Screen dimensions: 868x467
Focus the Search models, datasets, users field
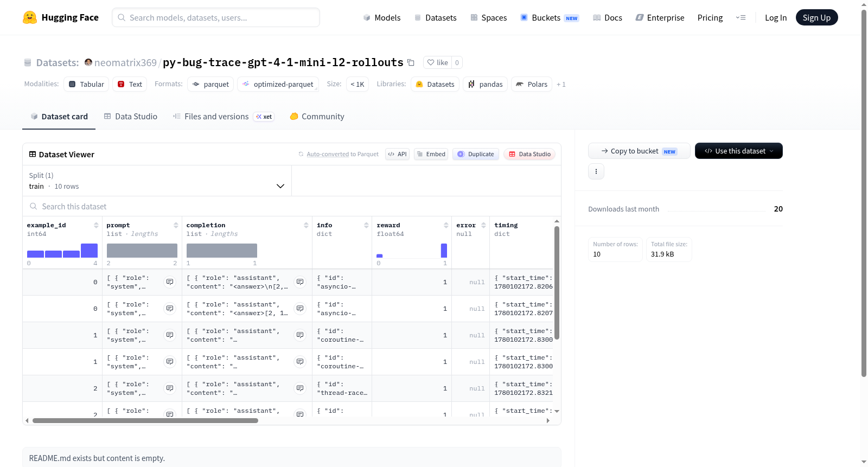(x=216, y=17)
